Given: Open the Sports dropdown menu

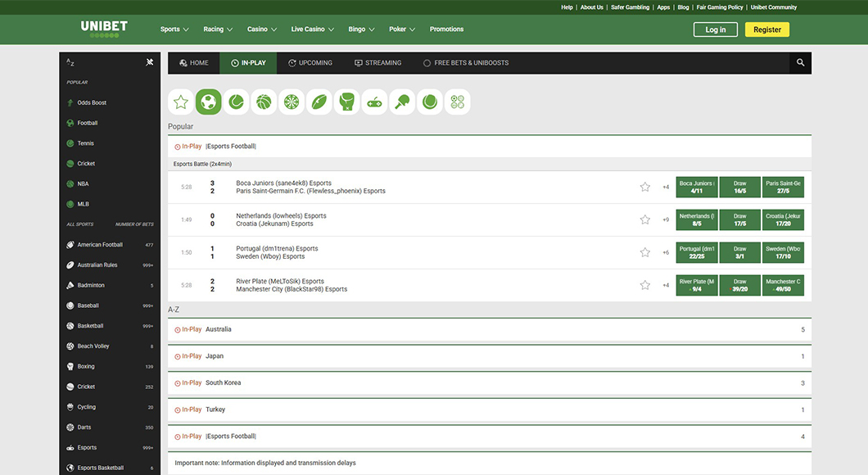Looking at the screenshot, I should pyautogui.click(x=174, y=29).
